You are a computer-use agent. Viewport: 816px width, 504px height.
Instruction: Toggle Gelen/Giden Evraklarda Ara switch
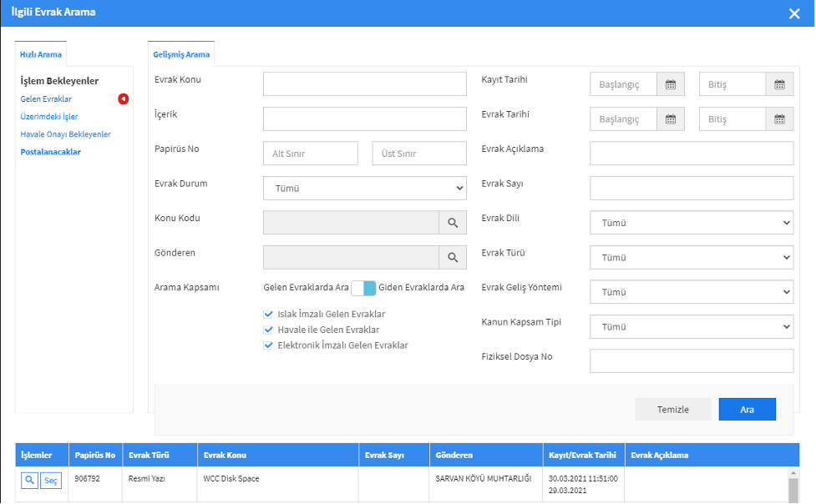(363, 288)
